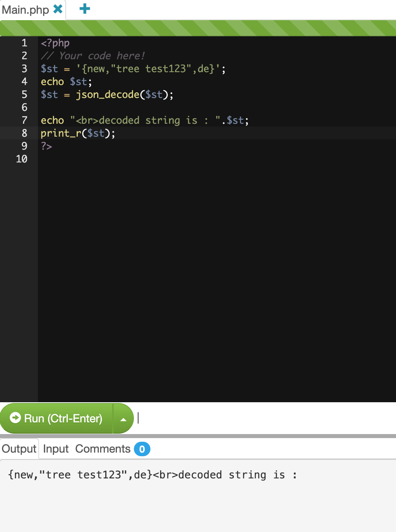Click the $st variable on line 3
The width and height of the screenshot is (396, 532).
point(49,69)
